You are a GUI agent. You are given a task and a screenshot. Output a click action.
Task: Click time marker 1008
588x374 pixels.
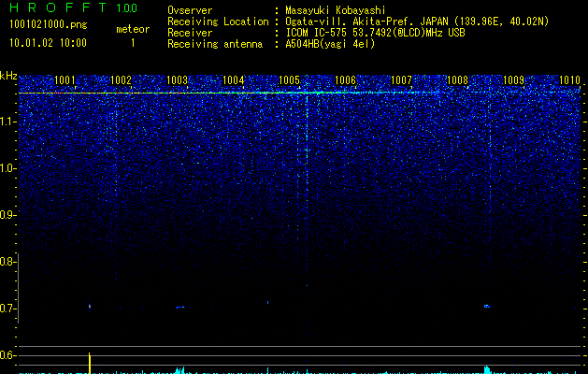click(457, 79)
